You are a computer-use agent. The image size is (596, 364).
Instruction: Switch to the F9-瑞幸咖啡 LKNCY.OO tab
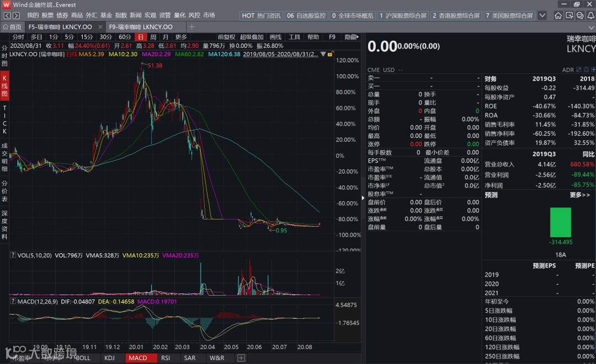141,27
